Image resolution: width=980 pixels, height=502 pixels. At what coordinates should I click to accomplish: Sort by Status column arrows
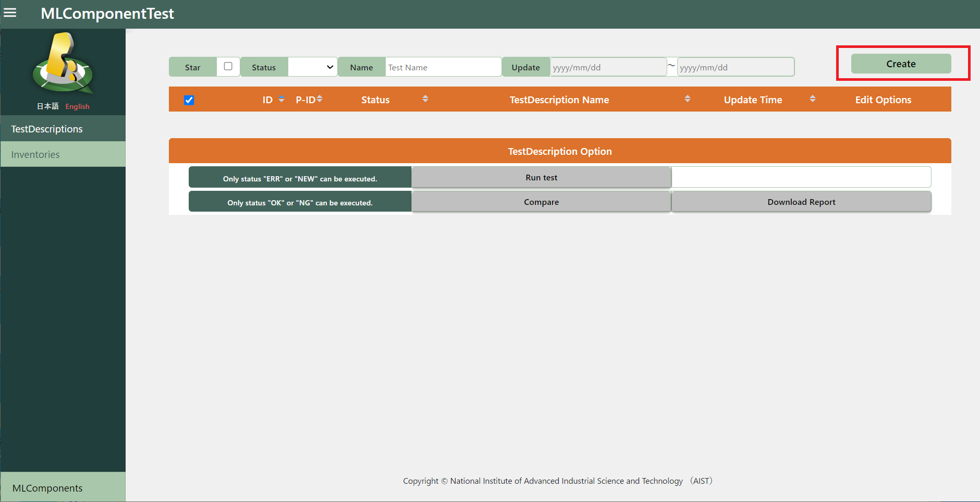click(425, 99)
